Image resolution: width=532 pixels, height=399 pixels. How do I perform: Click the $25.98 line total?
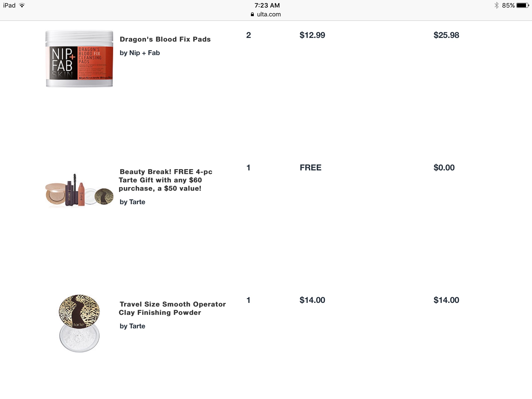coord(446,35)
